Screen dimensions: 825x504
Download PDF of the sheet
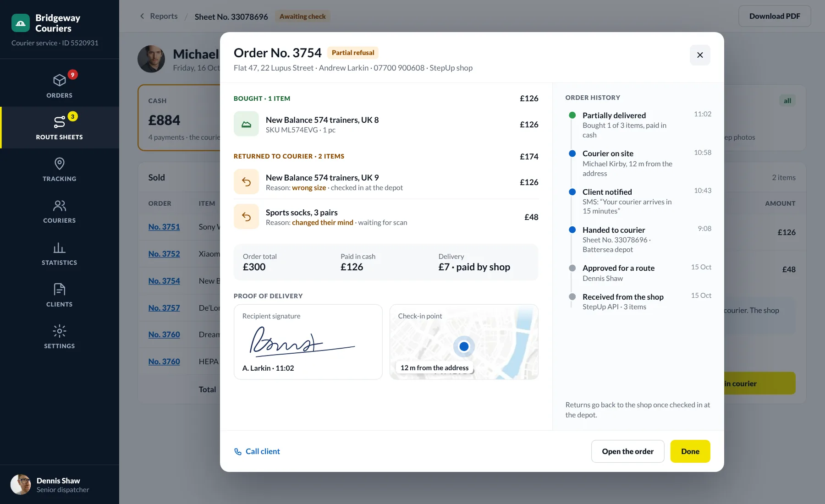tap(775, 16)
